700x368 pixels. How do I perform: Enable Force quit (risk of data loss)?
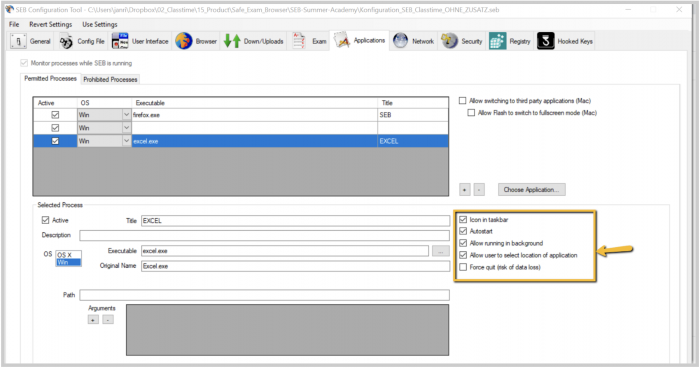[463, 267]
